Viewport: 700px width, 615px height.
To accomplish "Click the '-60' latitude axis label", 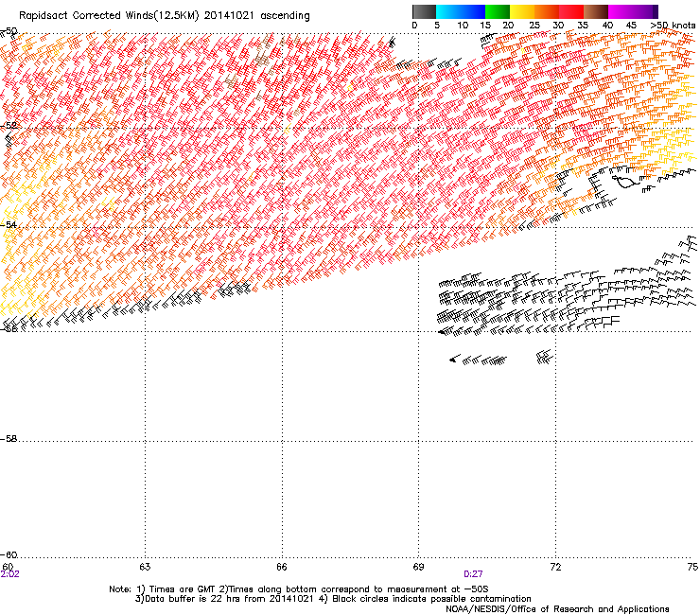I will click(9, 554).
